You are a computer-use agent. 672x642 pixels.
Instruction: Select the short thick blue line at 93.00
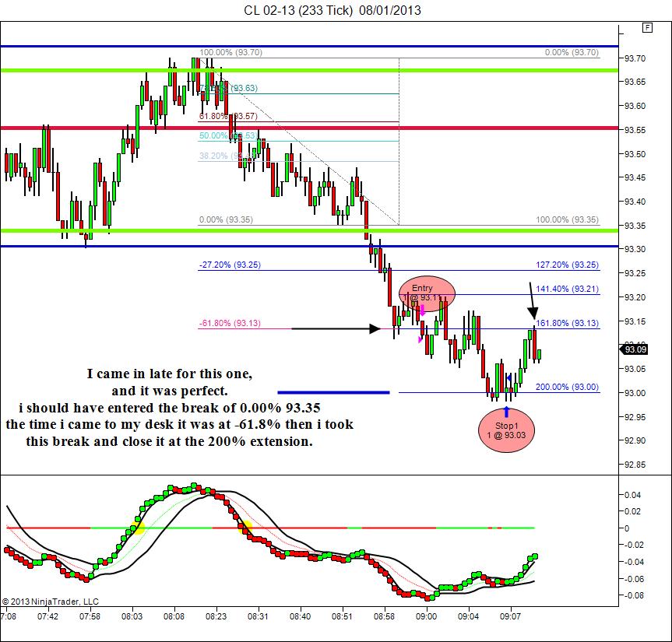point(333,392)
